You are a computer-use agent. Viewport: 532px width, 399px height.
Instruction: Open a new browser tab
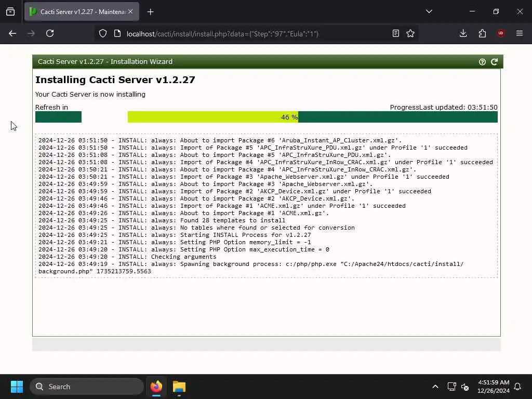pos(150,12)
